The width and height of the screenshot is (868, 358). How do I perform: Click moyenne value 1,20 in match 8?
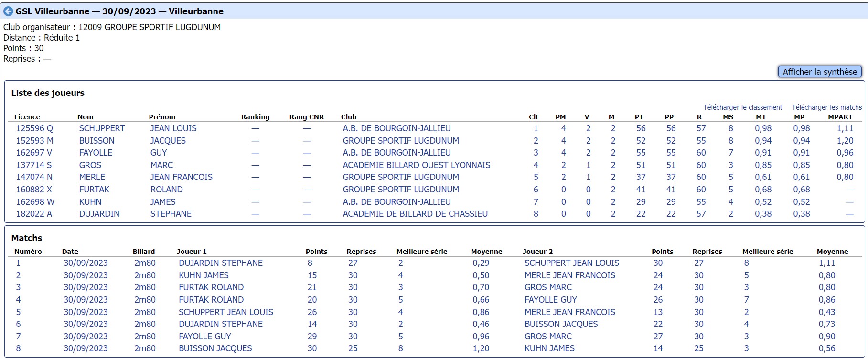[x=481, y=348]
